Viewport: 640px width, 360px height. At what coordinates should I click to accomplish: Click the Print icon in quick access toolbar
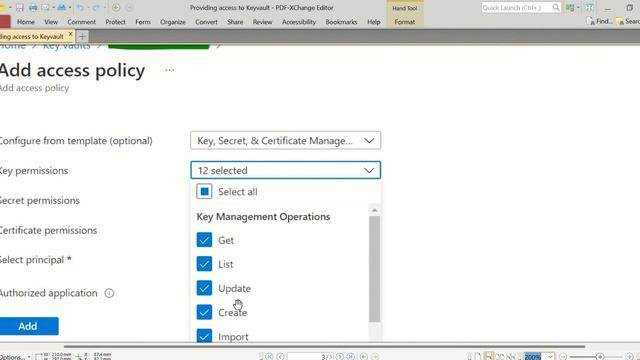tap(33, 7)
